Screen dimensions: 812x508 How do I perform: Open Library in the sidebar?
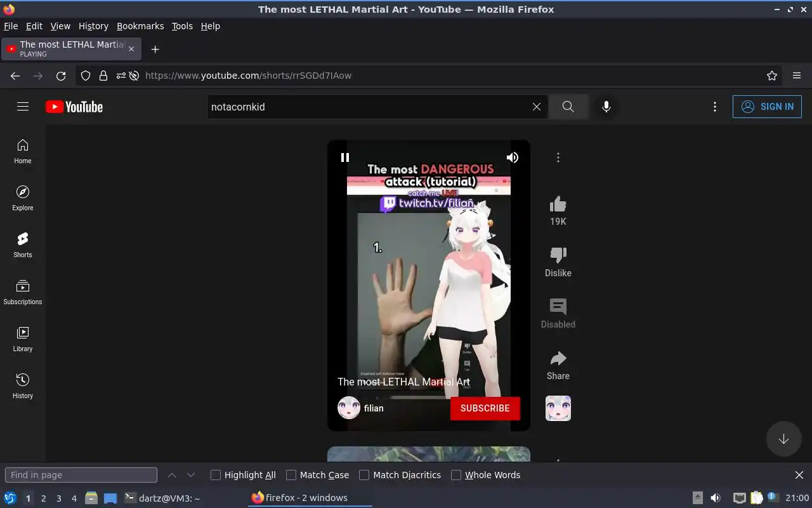pyautogui.click(x=23, y=340)
